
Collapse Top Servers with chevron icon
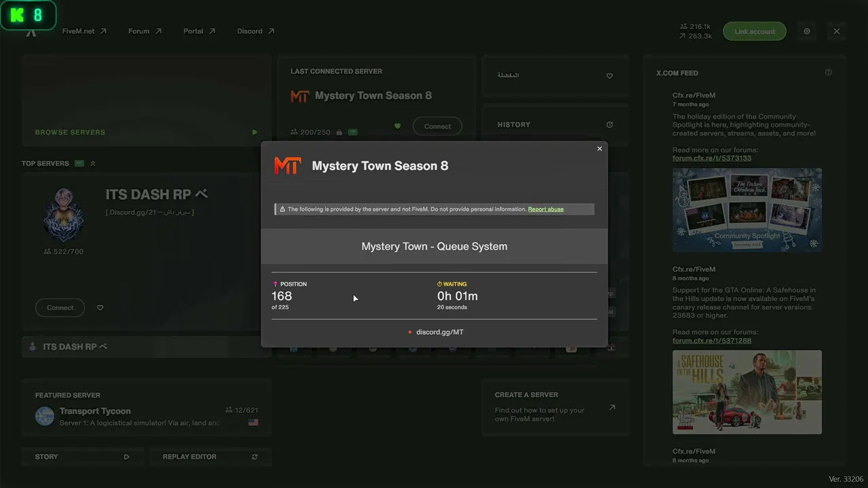coord(93,163)
